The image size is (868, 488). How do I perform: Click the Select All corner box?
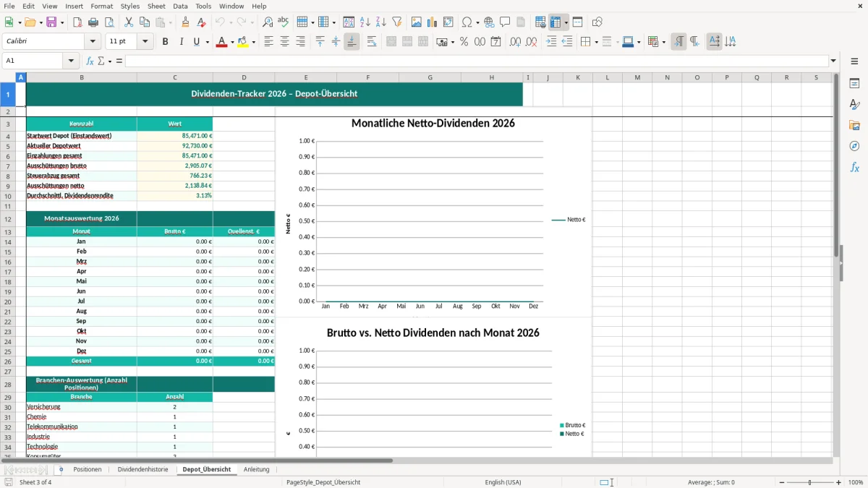click(x=8, y=77)
